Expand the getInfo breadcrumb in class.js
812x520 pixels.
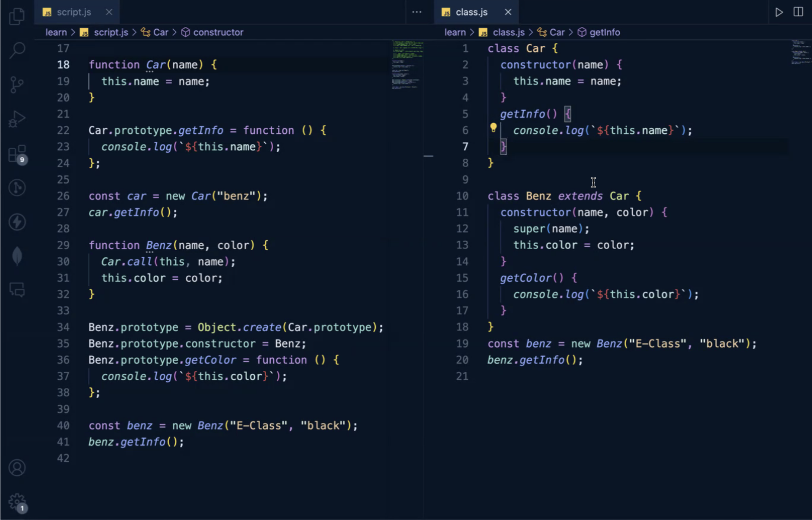point(604,32)
